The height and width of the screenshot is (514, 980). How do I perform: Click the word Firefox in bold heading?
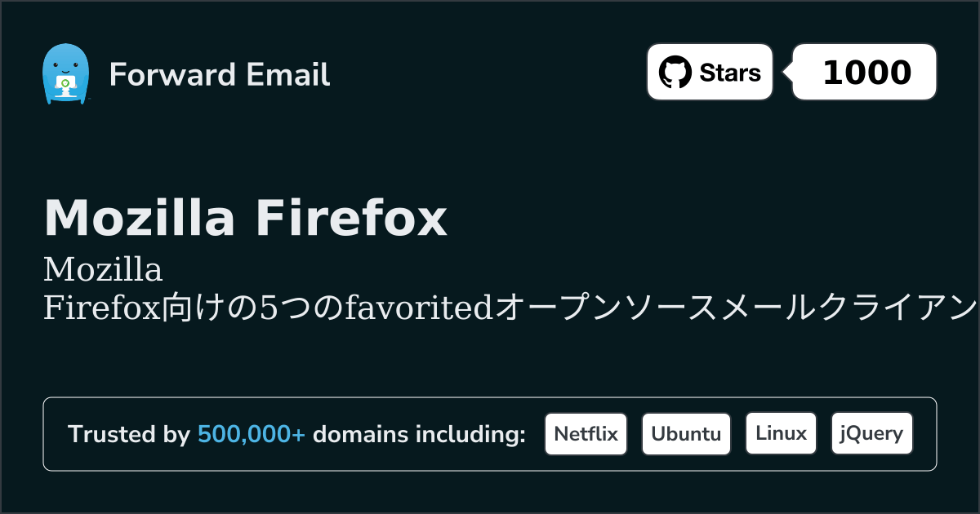(x=352, y=218)
